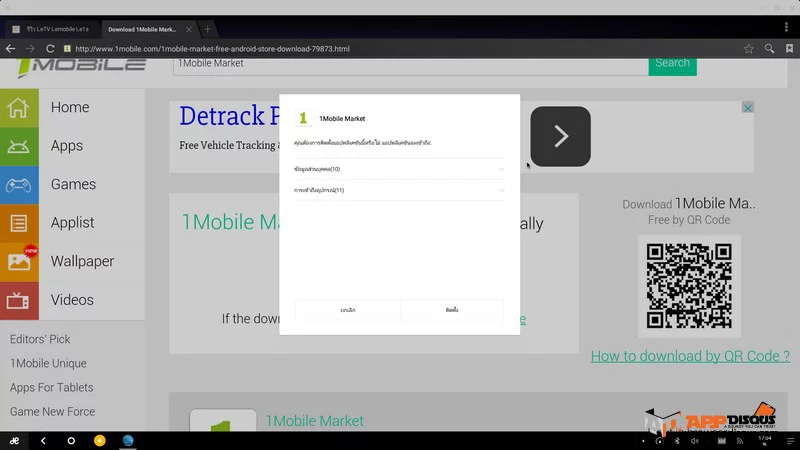Open the Apps menu item
800x450 pixels.
67,146
